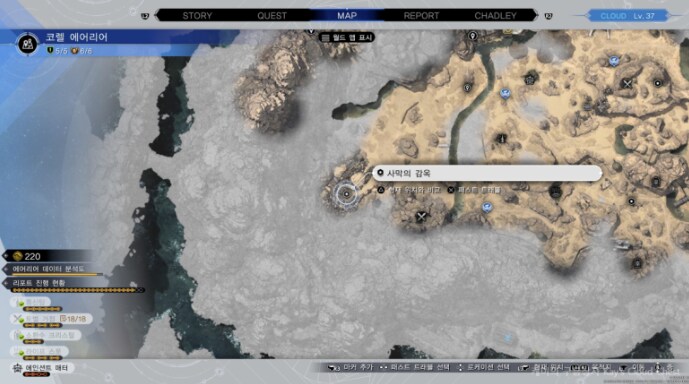Switch to the QUEST tab

click(x=272, y=16)
